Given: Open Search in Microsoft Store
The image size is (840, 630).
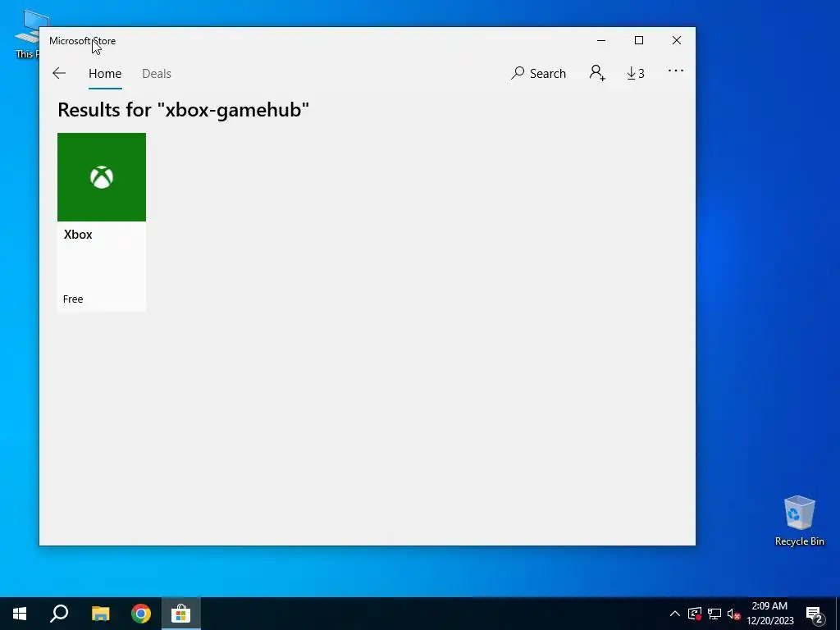Looking at the screenshot, I should click(x=538, y=73).
